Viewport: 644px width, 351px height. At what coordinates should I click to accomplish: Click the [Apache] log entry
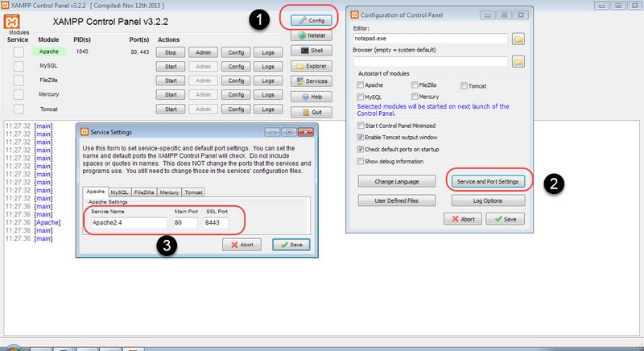47,222
